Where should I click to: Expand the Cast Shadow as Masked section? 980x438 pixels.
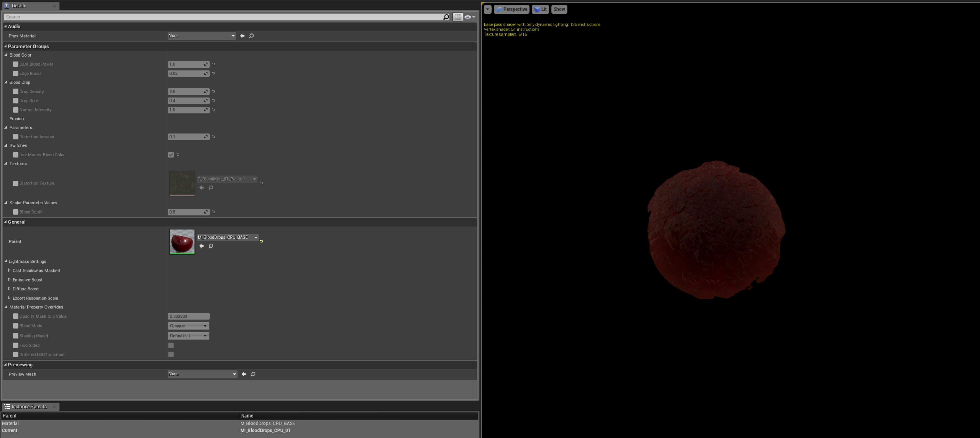9,271
